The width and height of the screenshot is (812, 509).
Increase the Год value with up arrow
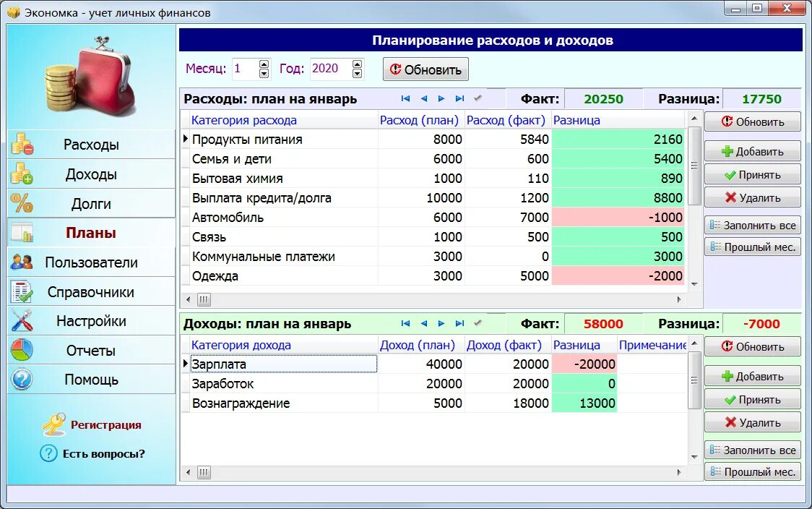coord(357,64)
